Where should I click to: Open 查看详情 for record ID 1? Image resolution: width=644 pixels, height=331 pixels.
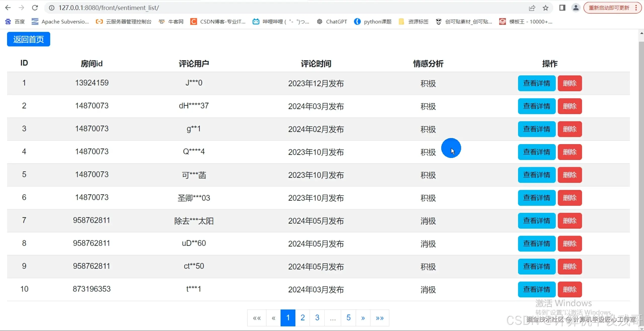(537, 83)
